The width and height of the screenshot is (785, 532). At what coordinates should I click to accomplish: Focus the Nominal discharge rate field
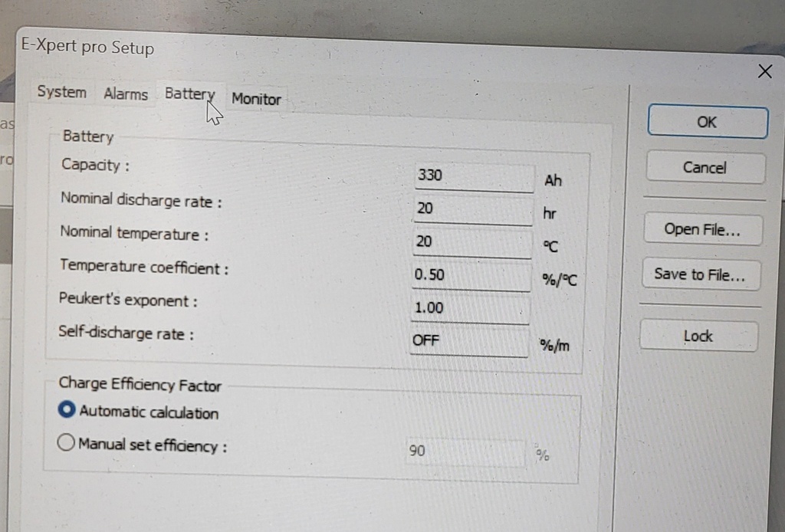(x=472, y=209)
